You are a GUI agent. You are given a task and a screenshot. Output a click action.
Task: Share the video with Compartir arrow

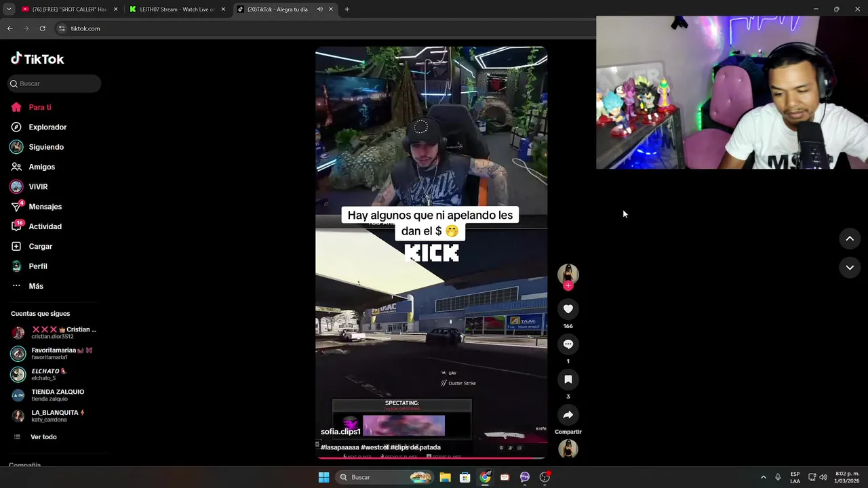(x=568, y=415)
